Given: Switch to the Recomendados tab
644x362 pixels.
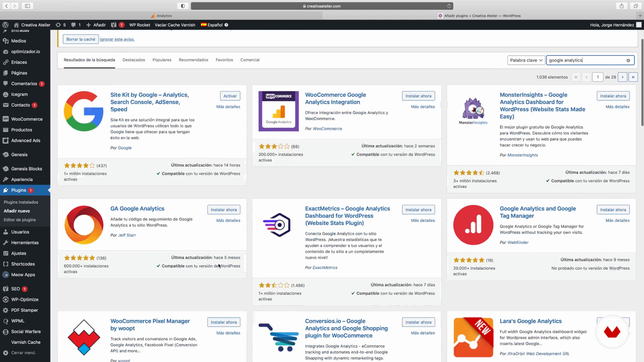Looking at the screenshot, I should 194,60.
